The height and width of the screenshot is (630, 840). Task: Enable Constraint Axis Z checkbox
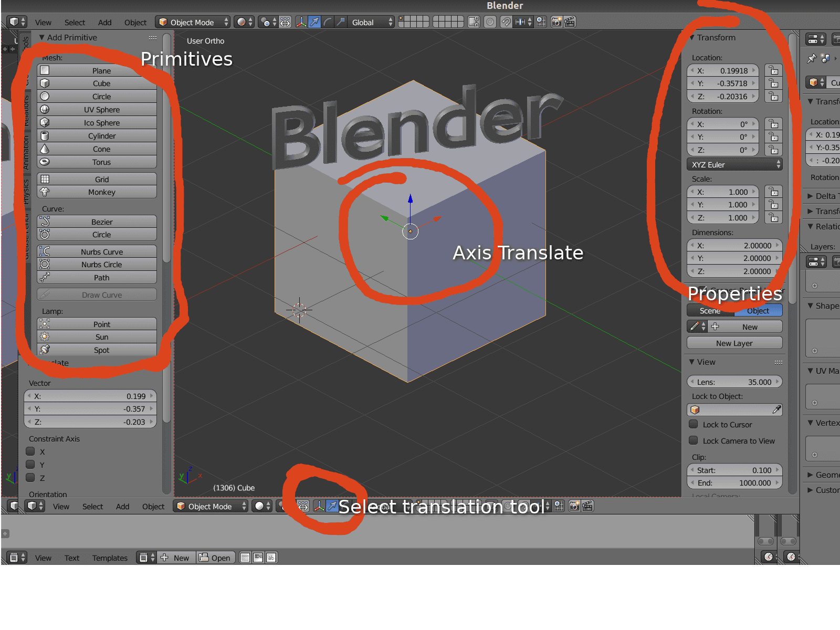30,478
